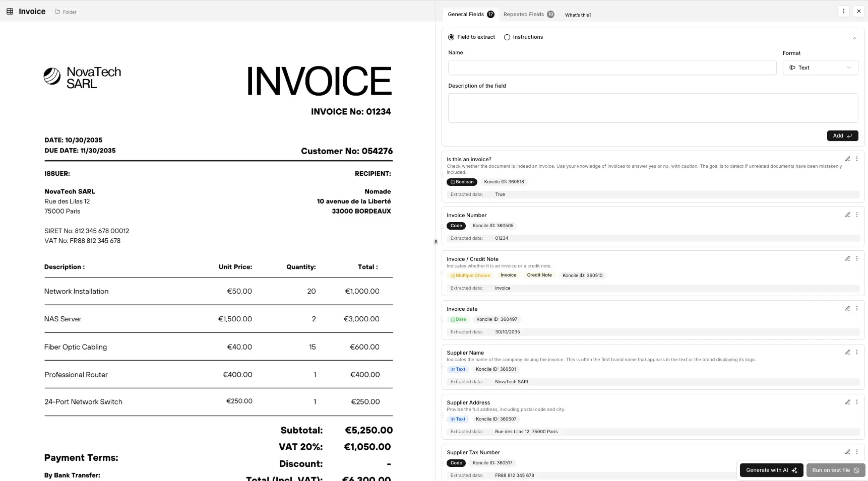Click the extracted value 'Rue des Lilas 12, 75000 Paris'
Screen dimensions: 868x481
(x=526, y=432)
